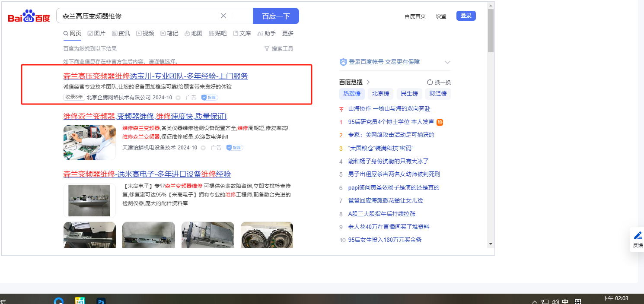This screenshot has width=644, height=304.
Task: Click the page vertical scrollbar thumb
Action: pyautogui.click(x=491, y=30)
